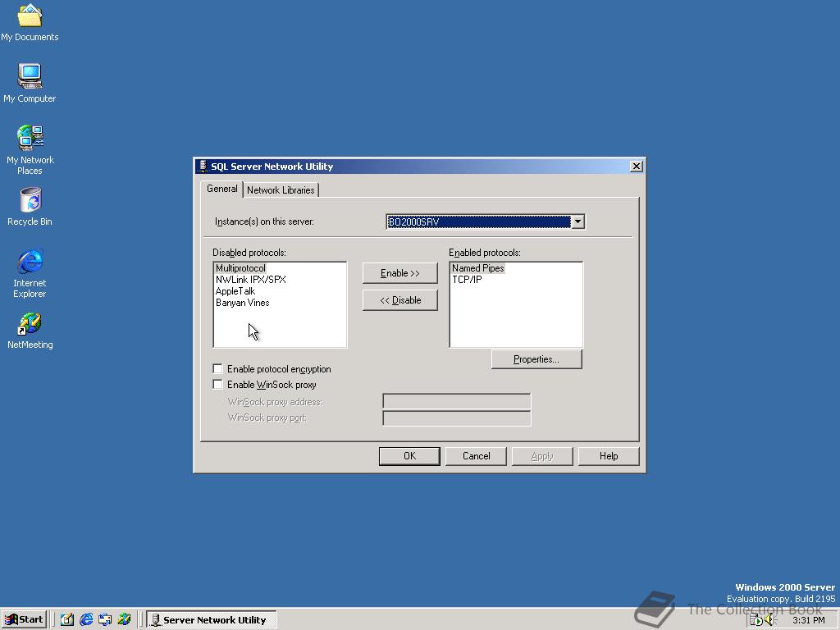840x630 pixels.
Task: Click the << Disable button
Action: pos(399,300)
